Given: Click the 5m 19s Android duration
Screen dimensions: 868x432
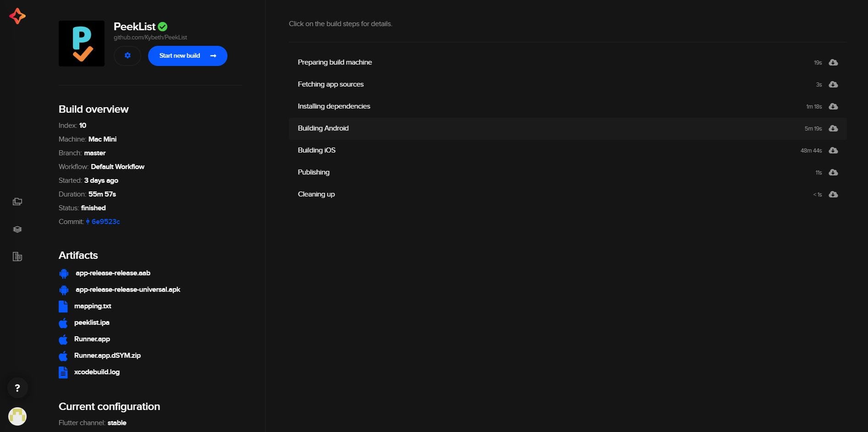Looking at the screenshot, I should click(x=813, y=129).
